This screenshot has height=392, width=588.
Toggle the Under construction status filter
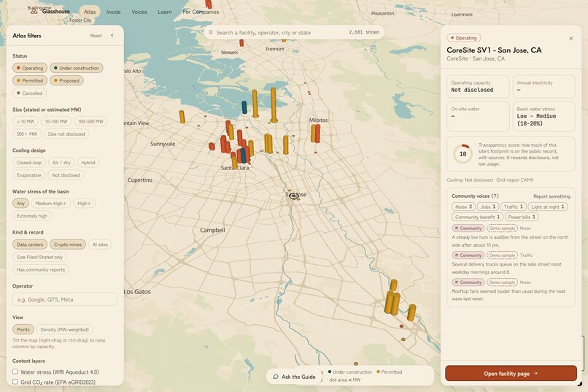pyautogui.click(x=76, y=68)
